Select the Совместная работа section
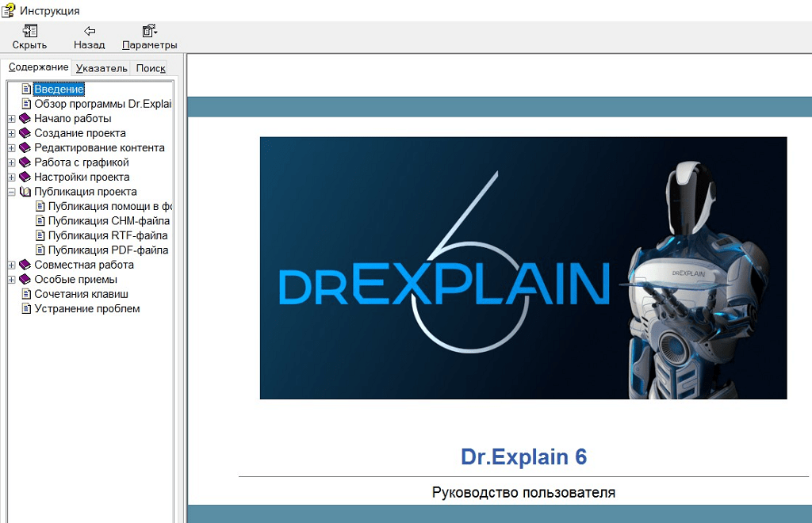This screenshot has width=812, height=523. [84, 265]
